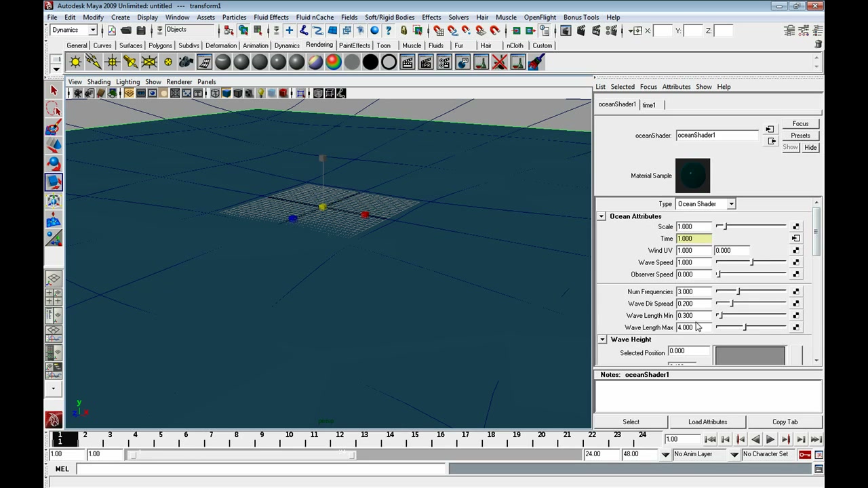
Task: Click the Select button at bottom
Action: (631, 422)
